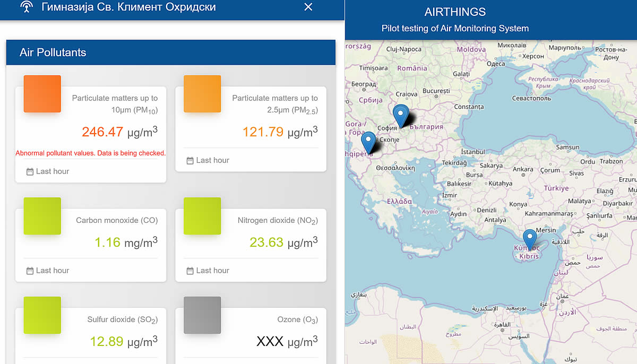Select the map marker on Cyprus
This screenshot has height=364, width=637.
[529, 240]
